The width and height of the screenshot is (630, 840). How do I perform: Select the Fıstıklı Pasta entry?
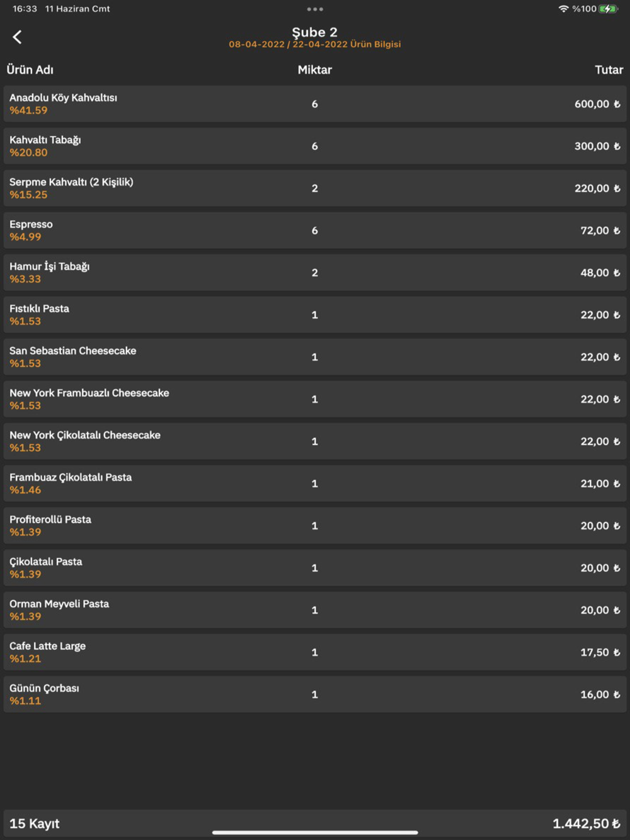pyautogui.click(x=314, y=315)
